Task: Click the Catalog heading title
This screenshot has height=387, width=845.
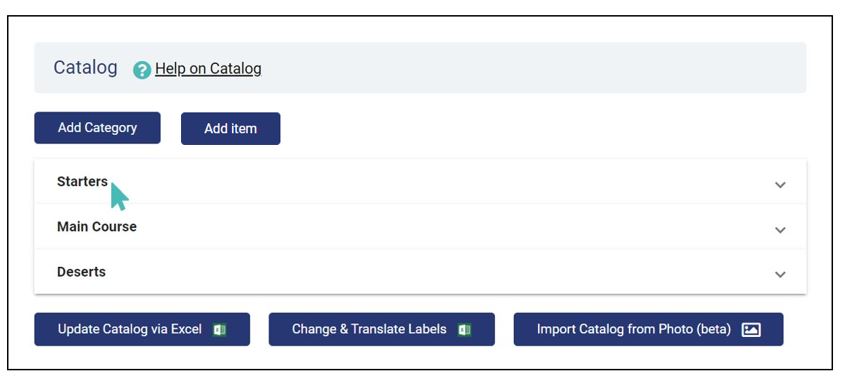Action: tap(85, 68)
